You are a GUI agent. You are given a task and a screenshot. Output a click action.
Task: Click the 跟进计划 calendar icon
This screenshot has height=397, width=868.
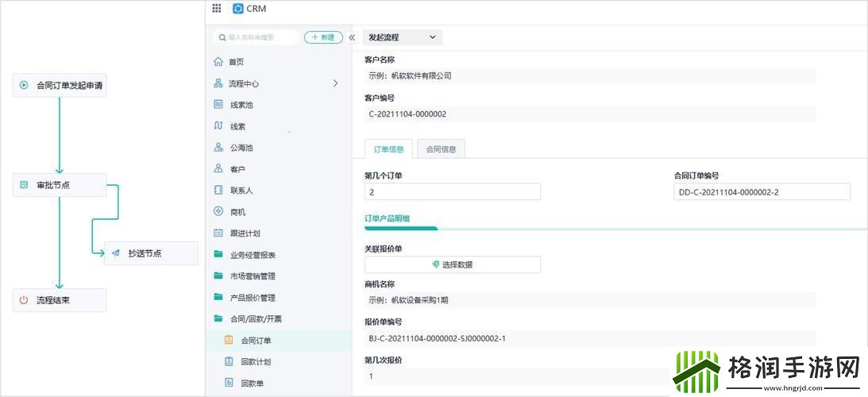[218, 233]
